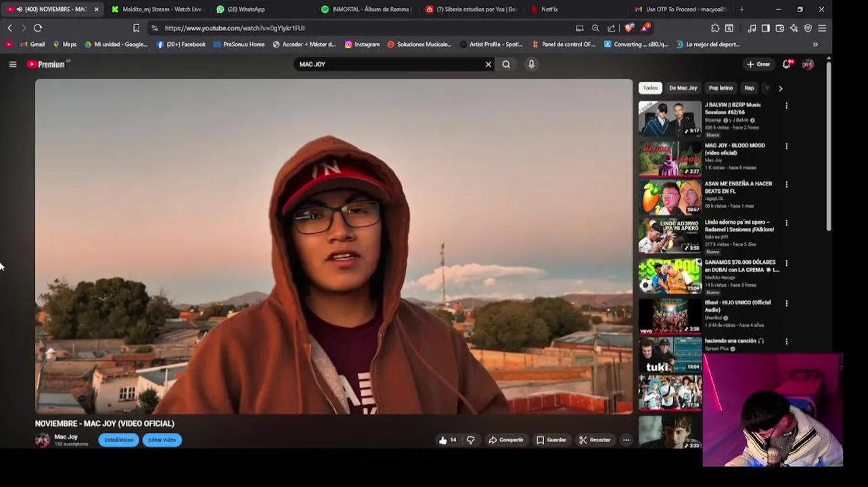This screenshot has width=868, height=487.
Task: Click the main video player
Action: [334, 246]
